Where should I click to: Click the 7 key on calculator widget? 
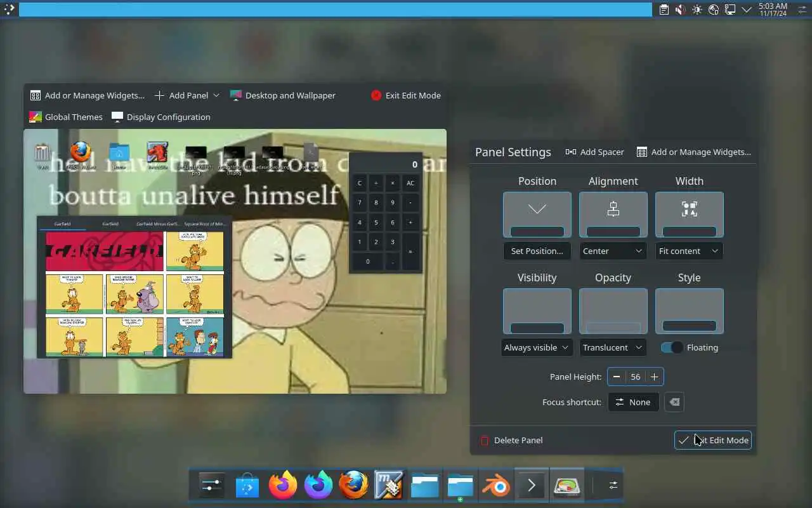[x=360, y=203]
